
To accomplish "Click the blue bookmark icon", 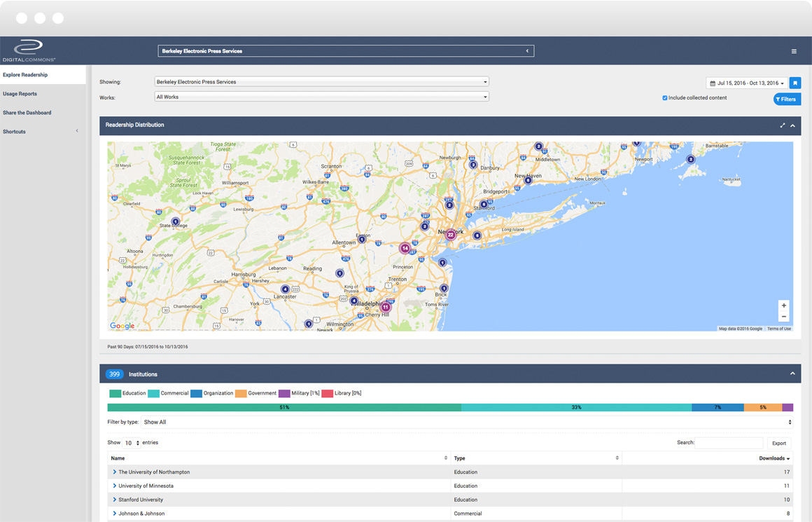I will pos(795,83).
